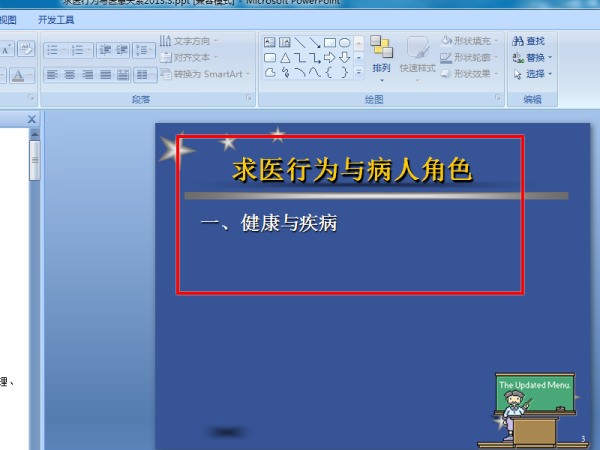The height and width of the screenshot is (450, 600).
Task: Open the 开发工具 ribbon tab
Action: tap(56, 20)
